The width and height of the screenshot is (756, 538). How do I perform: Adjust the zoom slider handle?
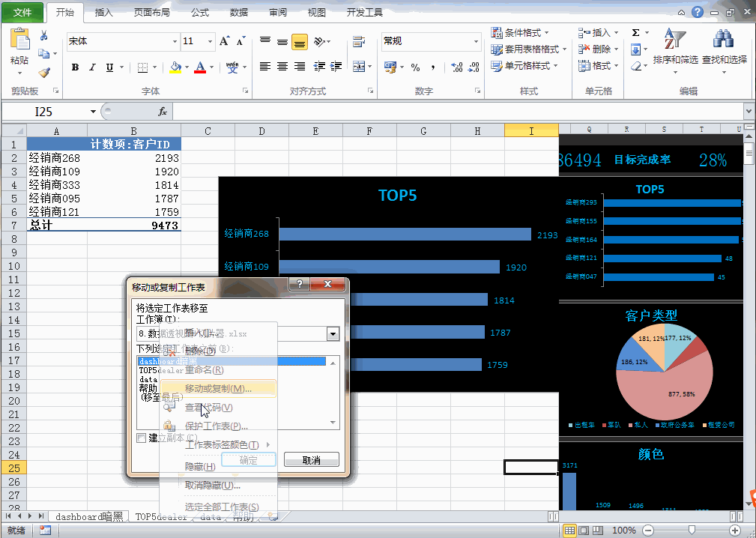click(692, 531)
